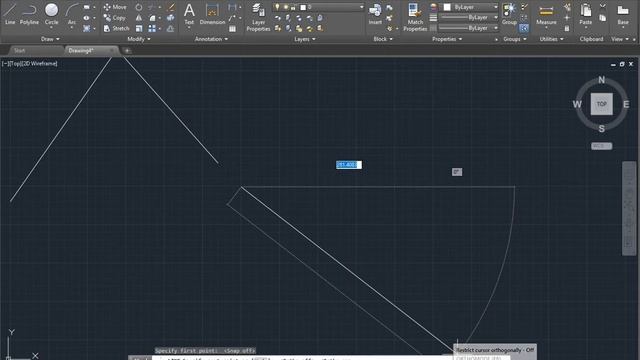This screenshot has width=640, height=360.
Task: Click S on the ViewCube compass
Action: coord(602,129)
